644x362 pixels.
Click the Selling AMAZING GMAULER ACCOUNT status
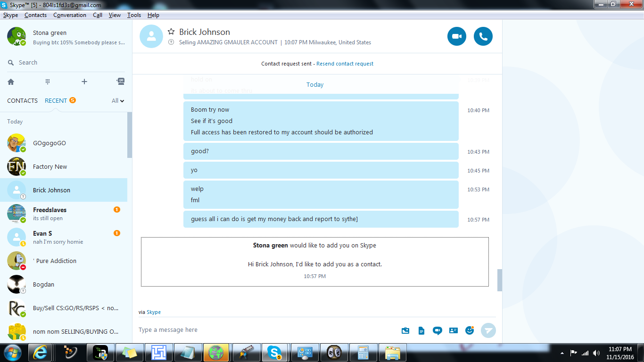pyautogui.click(x=228, y=42)
